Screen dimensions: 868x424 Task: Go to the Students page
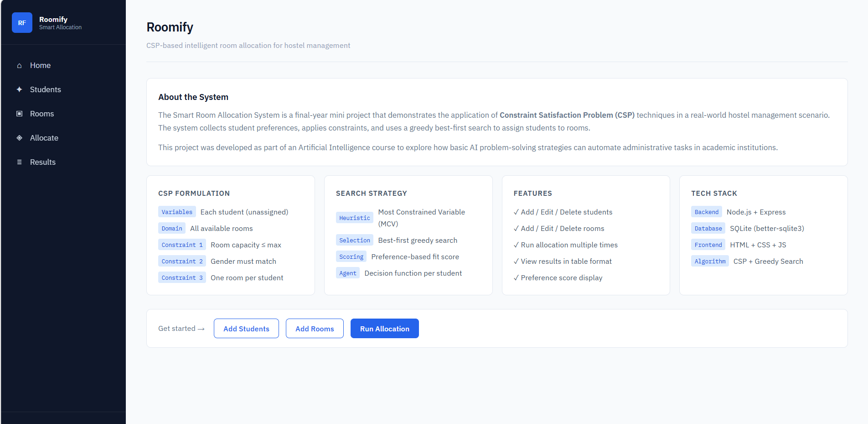(x=45, y=89)
